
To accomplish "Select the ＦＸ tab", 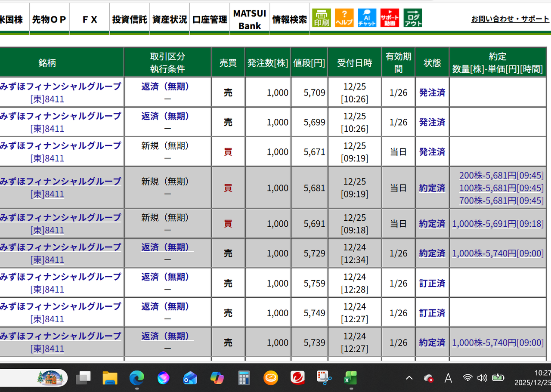I will tap(89, 19).
